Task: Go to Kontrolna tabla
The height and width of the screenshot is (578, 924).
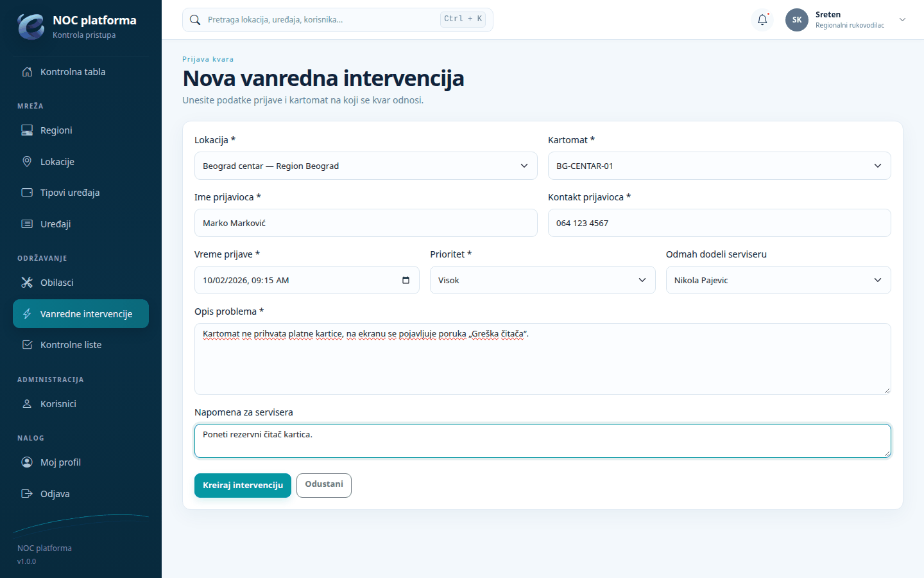Action: point(81,72)
